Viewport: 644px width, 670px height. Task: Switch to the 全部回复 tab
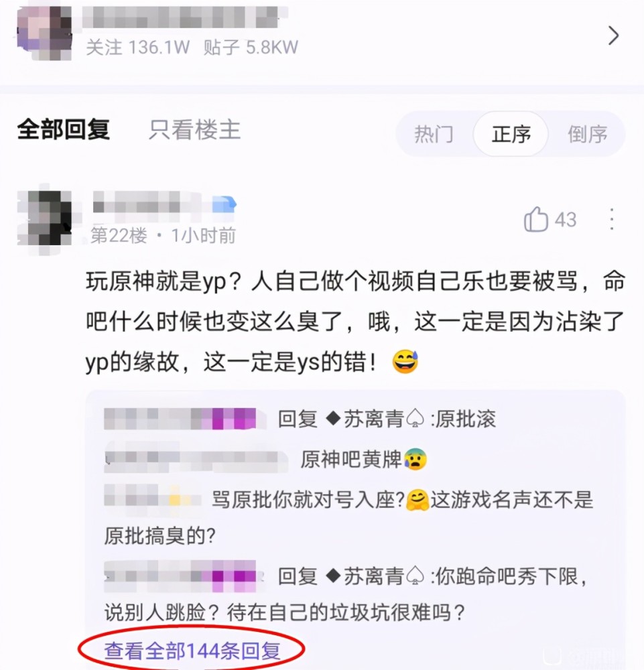(x=64, y=129)
